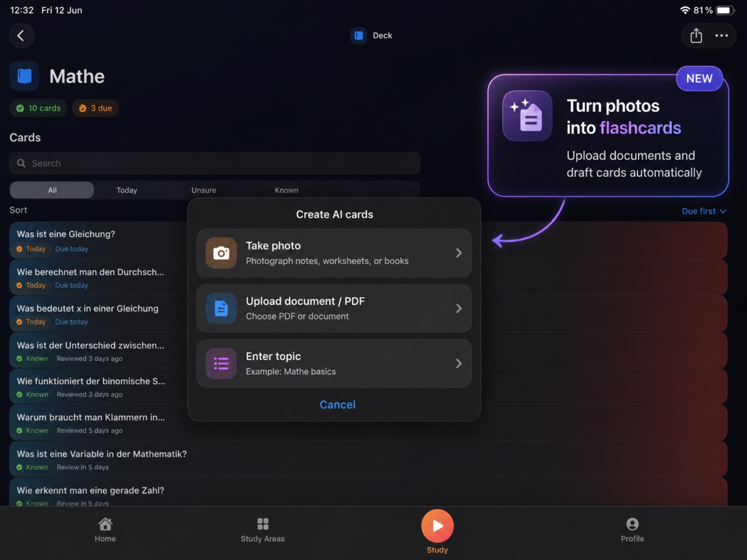747x560 pixels.
Task: Click the sparkle document icon in banner
Action: (x=527, y=116)
